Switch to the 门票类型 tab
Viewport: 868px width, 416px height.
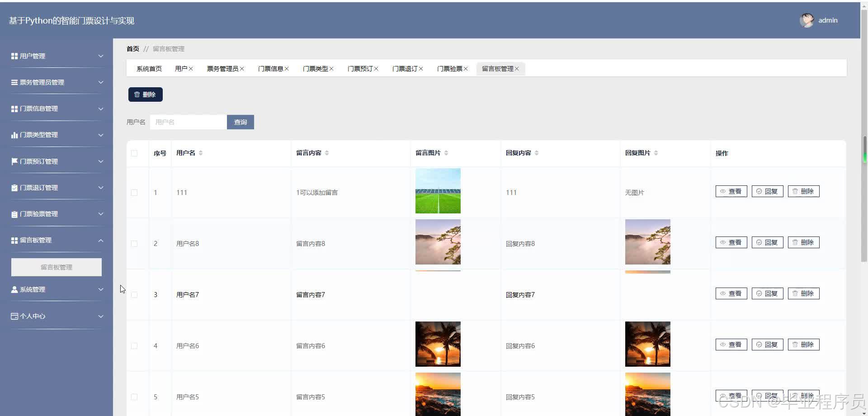[315, 69]
